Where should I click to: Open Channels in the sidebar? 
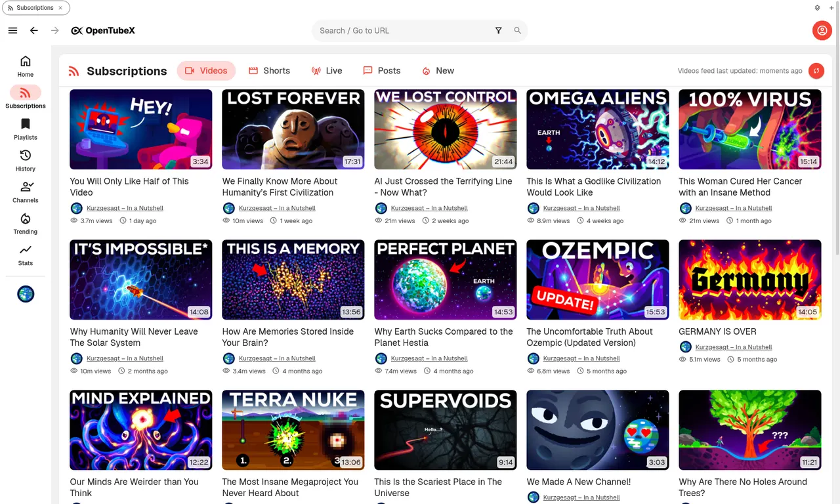(26, 192)
